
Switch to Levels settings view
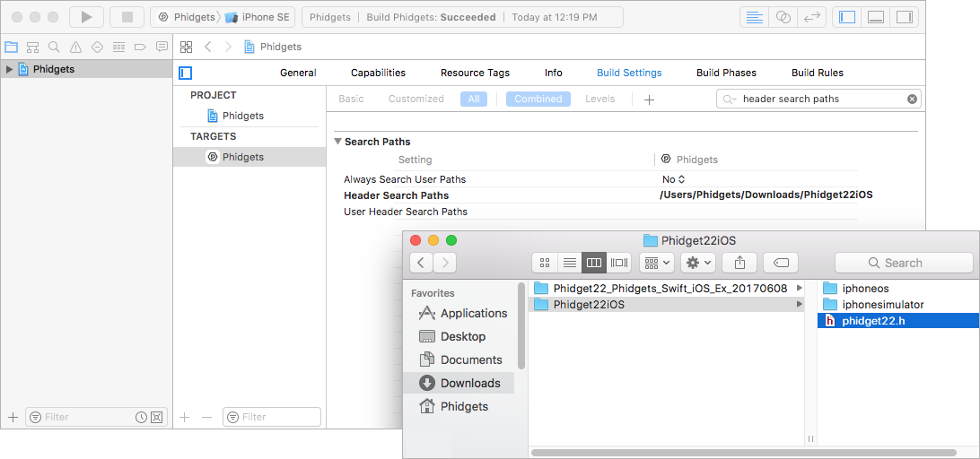point(600,99)
